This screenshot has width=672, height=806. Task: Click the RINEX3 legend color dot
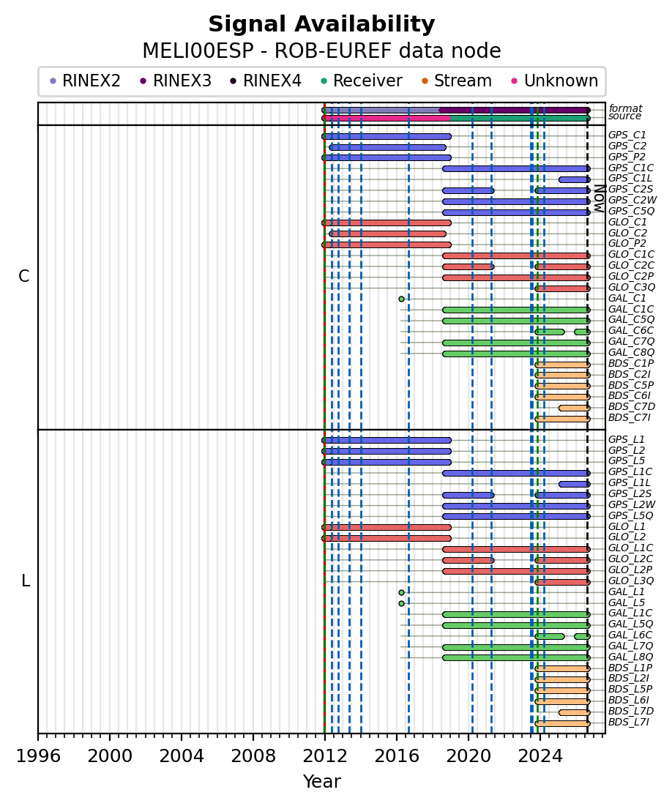point(143,81)
